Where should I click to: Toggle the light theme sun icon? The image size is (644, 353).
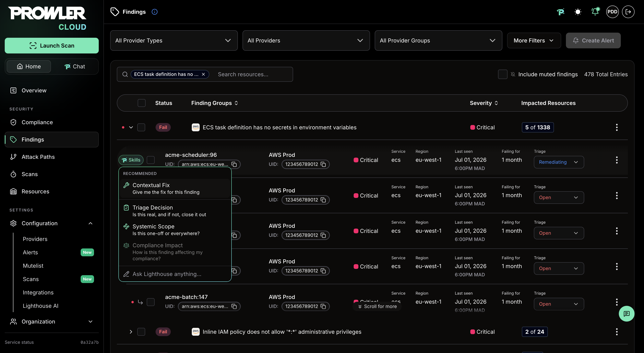(578, 12)
